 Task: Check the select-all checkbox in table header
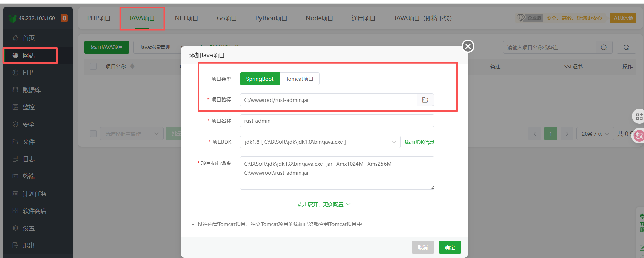pos(93,66)
